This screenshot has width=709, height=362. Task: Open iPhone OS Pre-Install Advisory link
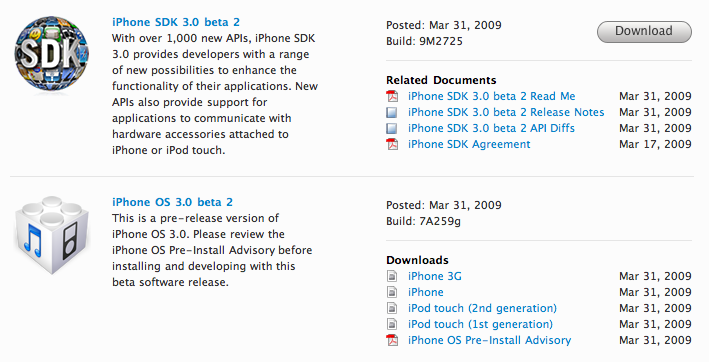pos(489,340)
